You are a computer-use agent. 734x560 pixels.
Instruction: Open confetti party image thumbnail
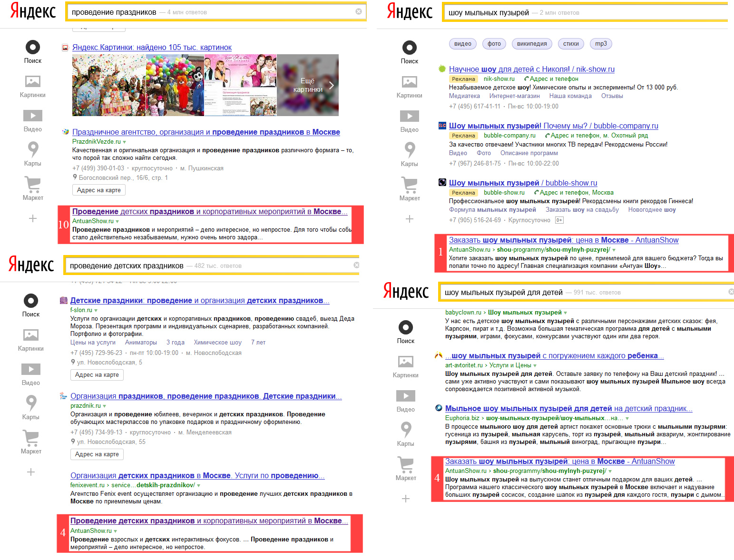tap(109, 85)
